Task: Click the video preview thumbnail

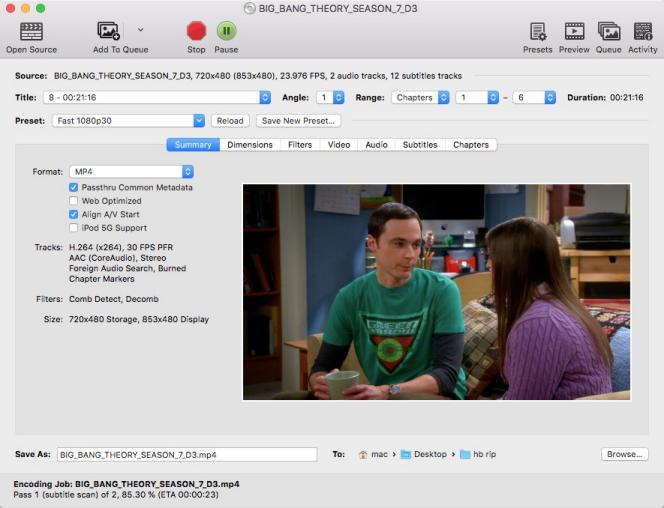Action: pyautogui.click(x=437, y=292)
